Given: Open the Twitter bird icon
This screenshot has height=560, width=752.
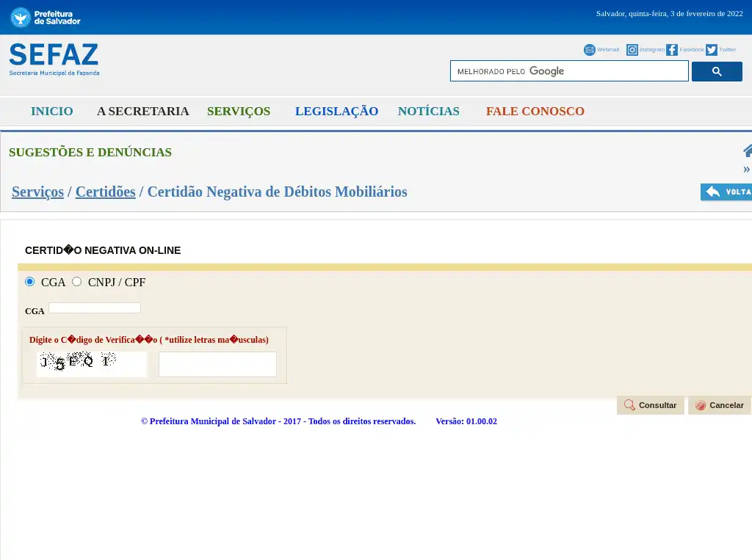Looking at the screenshot, I should (x=712, y=50).
